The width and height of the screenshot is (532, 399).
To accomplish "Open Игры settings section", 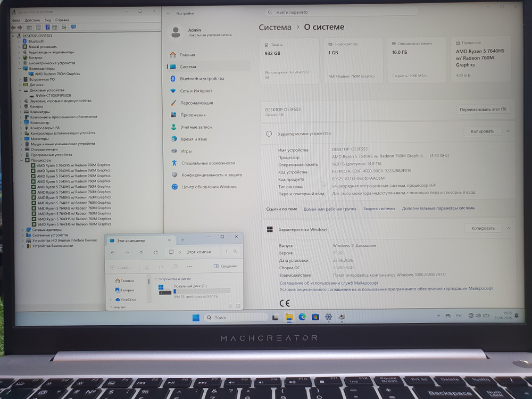I will [x=186, y=151].
